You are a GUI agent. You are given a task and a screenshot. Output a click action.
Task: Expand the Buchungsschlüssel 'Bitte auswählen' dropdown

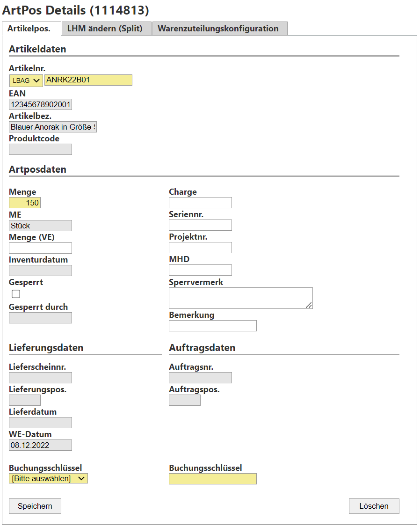point(48,478)
